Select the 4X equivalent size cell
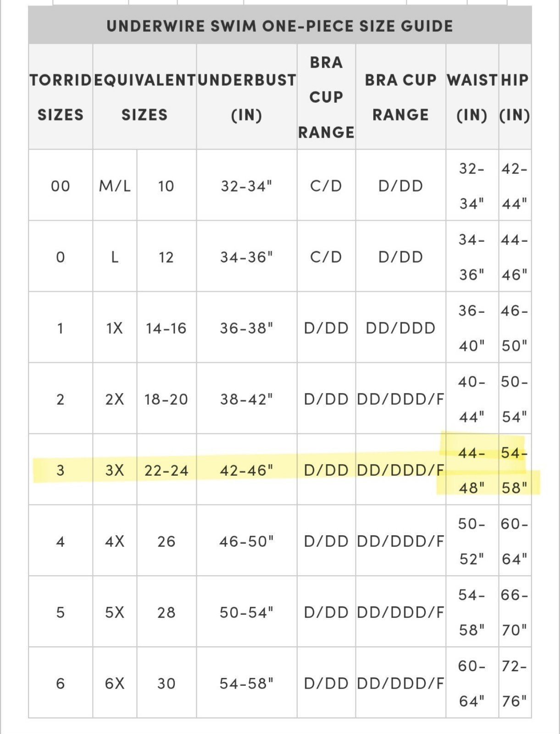This screenshot has height=734, width=560. point(115,541)
